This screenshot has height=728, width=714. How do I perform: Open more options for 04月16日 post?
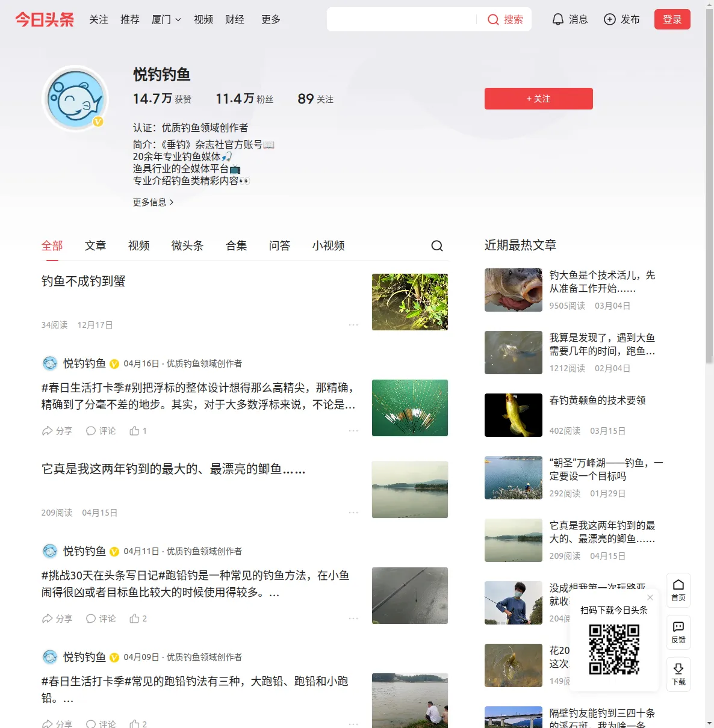pyautogui.click(x=353, y=431)
